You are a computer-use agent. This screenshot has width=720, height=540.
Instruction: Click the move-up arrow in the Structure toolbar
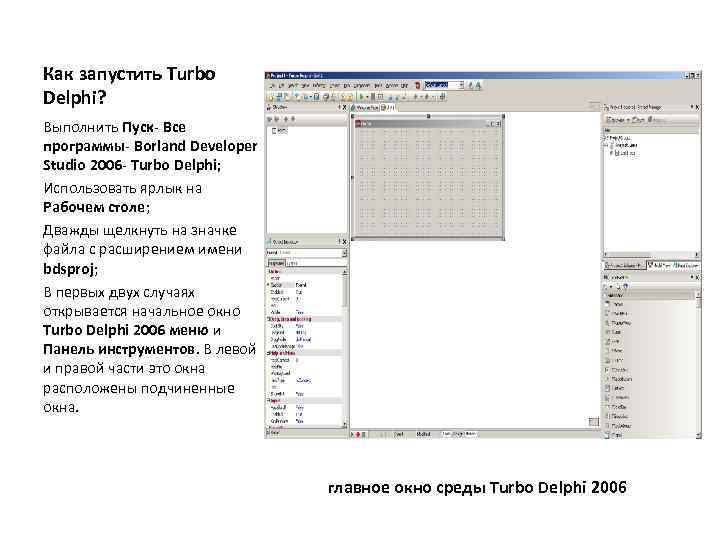(x=286, y=119)
